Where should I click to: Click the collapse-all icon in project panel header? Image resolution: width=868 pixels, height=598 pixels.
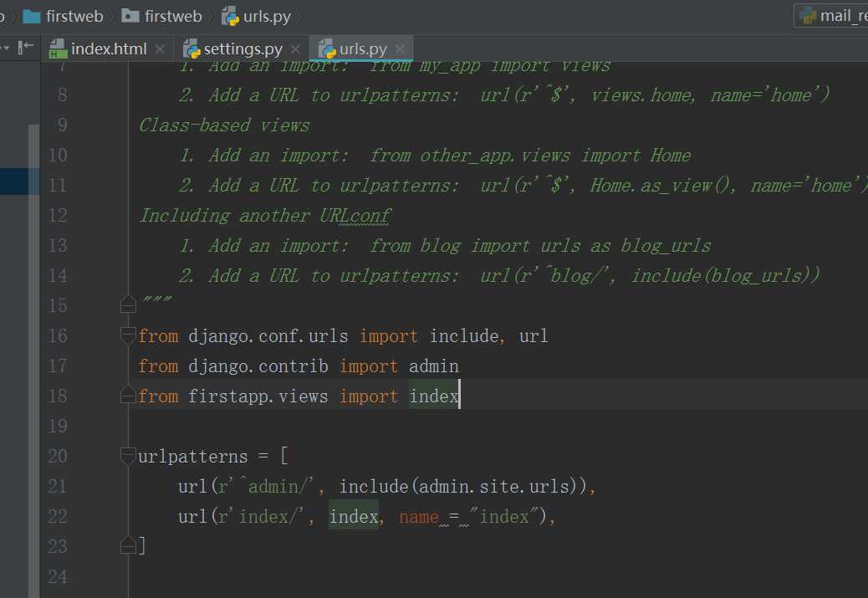coord(26,49)
